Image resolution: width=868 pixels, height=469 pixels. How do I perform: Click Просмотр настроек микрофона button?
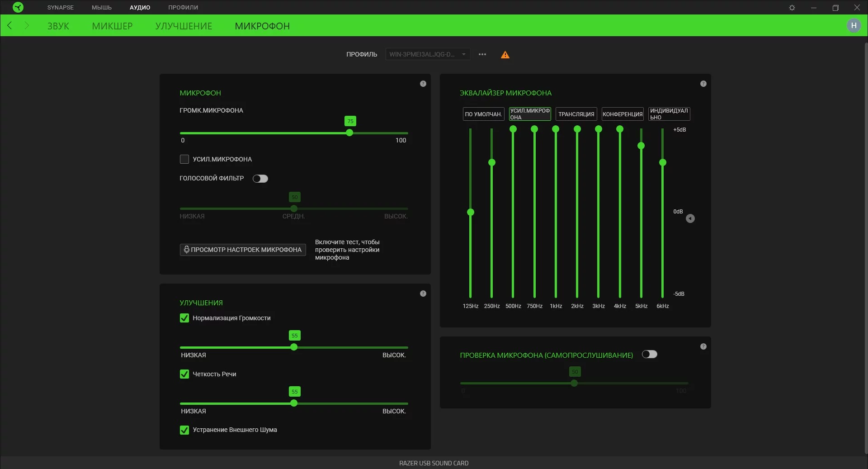(x=243, y=250)
